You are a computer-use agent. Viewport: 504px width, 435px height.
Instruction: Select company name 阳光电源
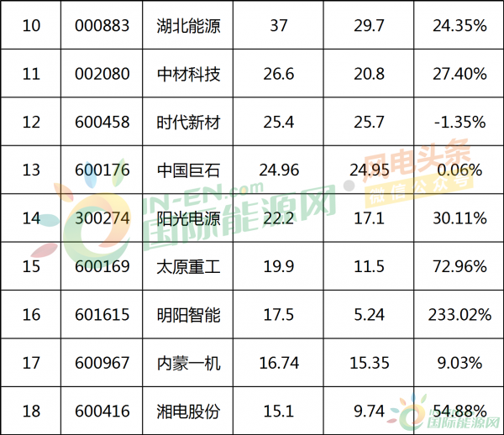pos(188,218)
